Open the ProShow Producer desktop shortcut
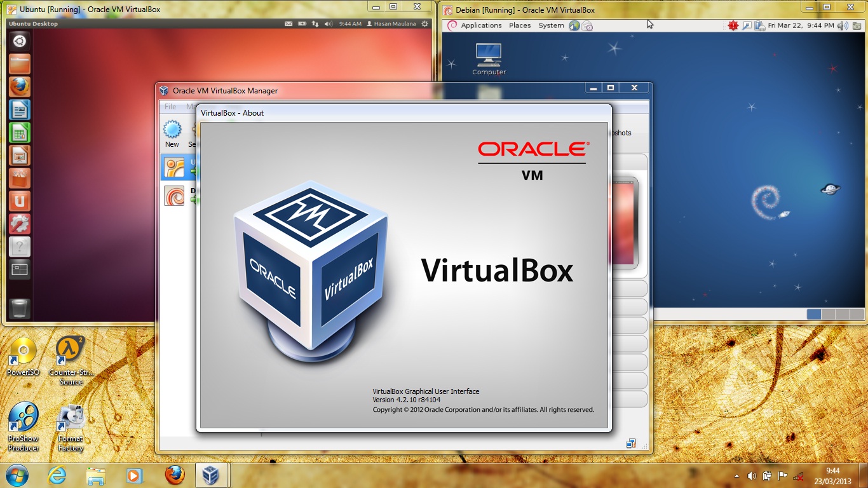 click(x=23, y=428)
